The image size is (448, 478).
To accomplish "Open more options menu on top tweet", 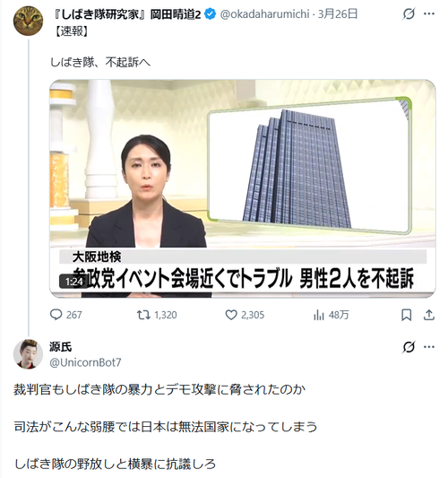I will pyautogui.click(x=429, y=13).
